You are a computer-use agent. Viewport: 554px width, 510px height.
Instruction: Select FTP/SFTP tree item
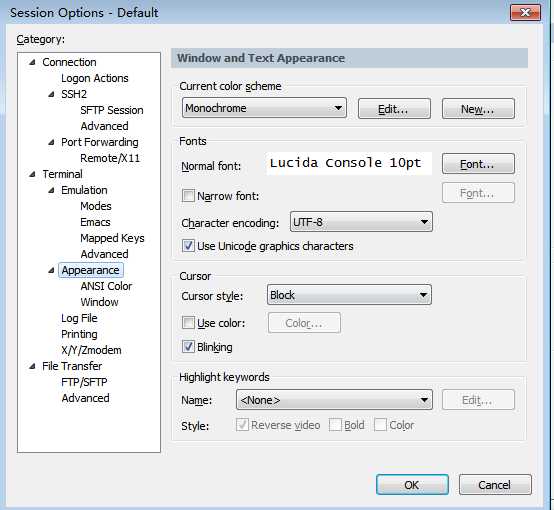point(84,382)
